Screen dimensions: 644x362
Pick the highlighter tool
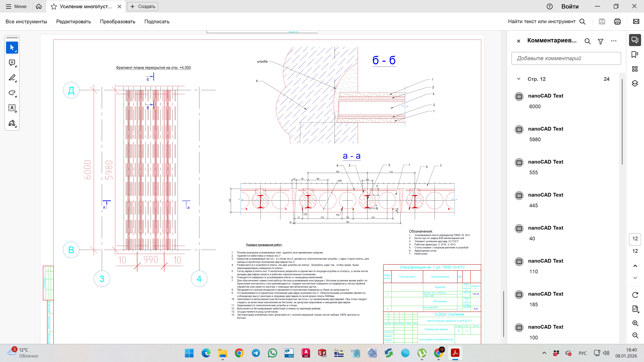pyautogui.click(x=12, y=78)
